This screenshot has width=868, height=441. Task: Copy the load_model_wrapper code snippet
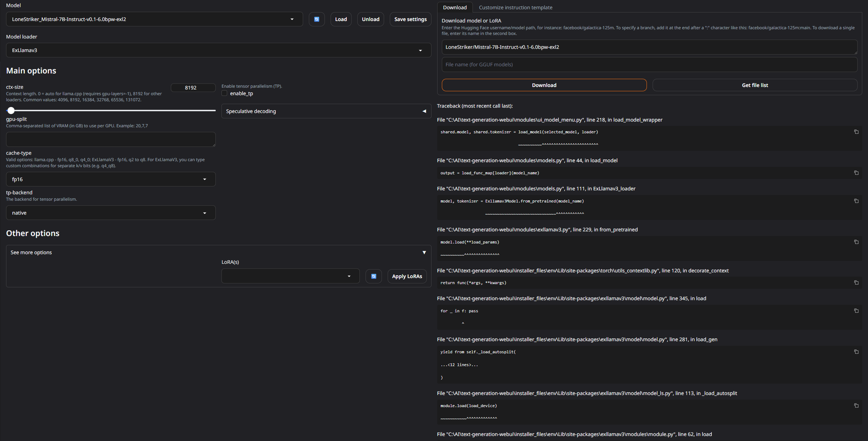tap(856, 132)
